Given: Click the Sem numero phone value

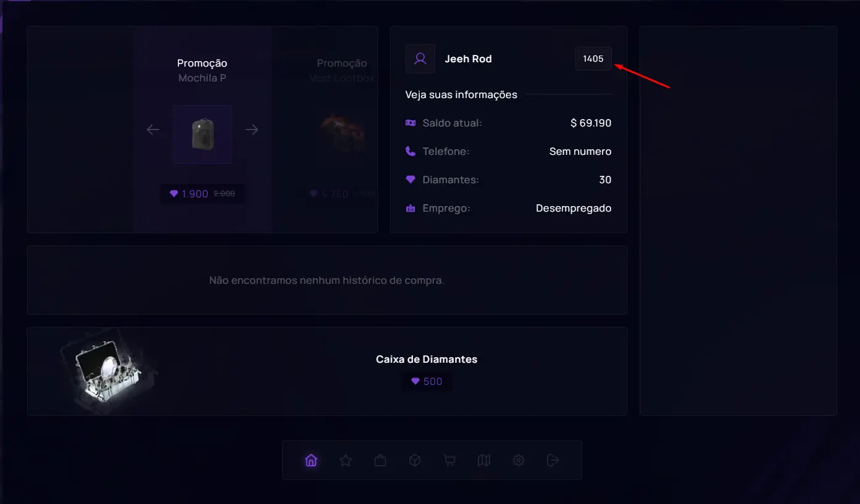Looking at the screenshot, I should [x=580, y=151].
